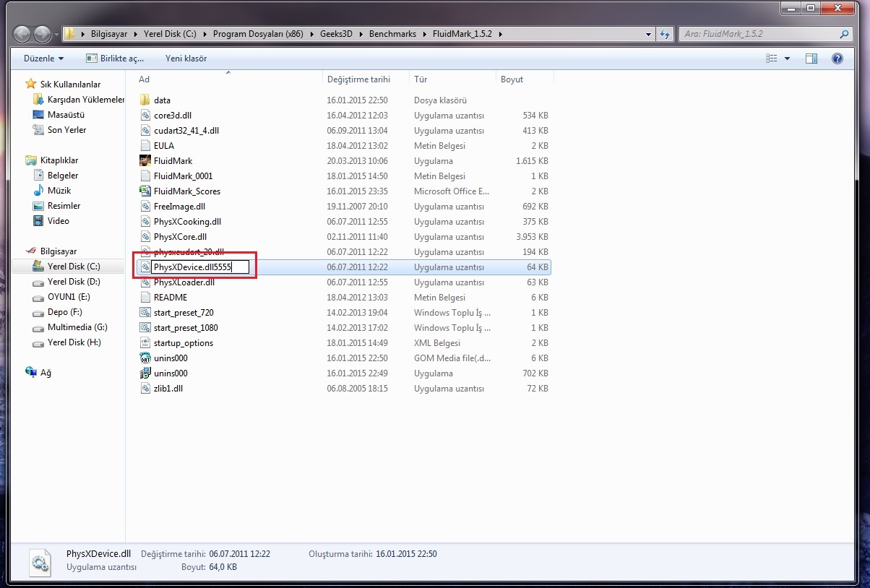Click inside the PhysXDevice.dll rename text field
The height and width of the screenshot is (588, 870).
[199, 267]
